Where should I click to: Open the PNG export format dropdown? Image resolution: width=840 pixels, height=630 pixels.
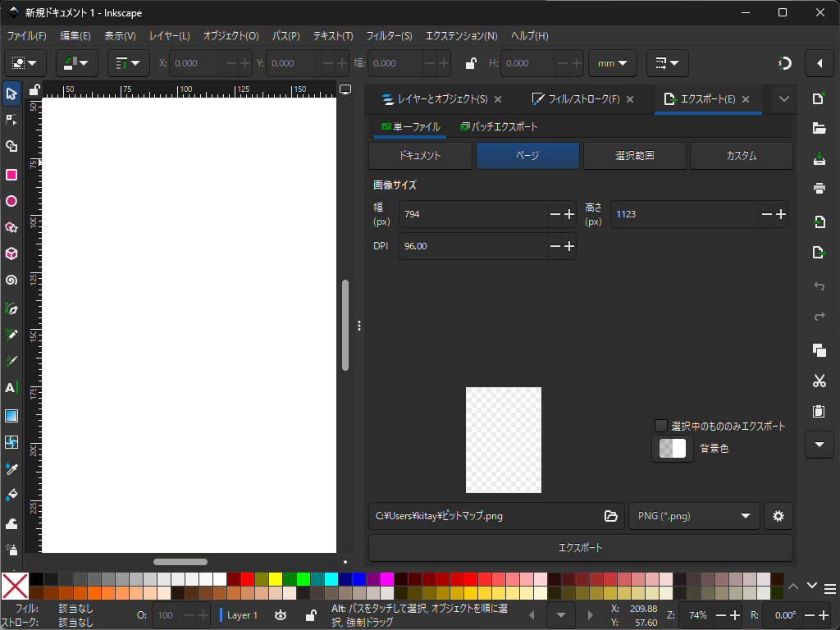(x=693, y=516)
